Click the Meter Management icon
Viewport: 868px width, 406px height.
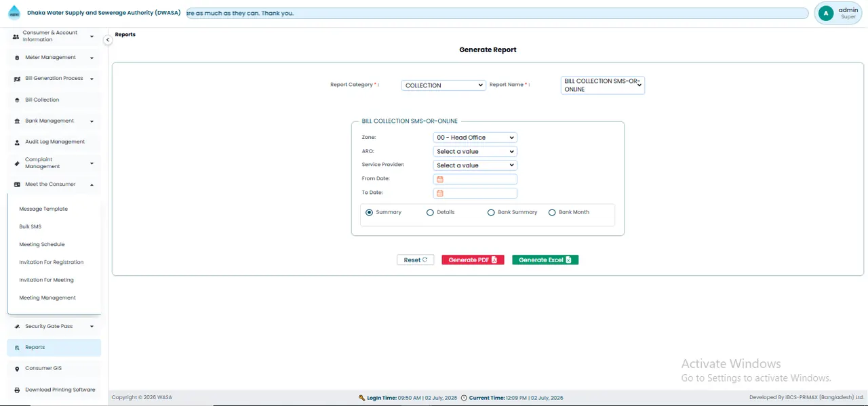tap(17, 58)
